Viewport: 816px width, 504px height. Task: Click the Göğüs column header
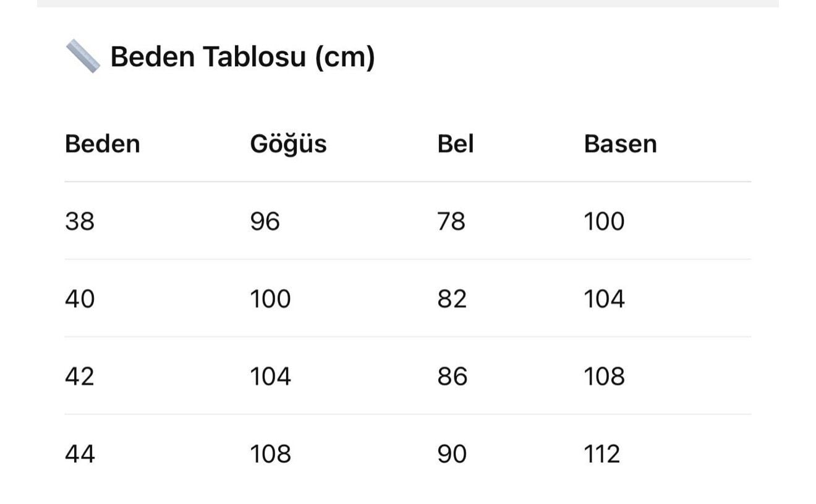(x=288, y=145)
